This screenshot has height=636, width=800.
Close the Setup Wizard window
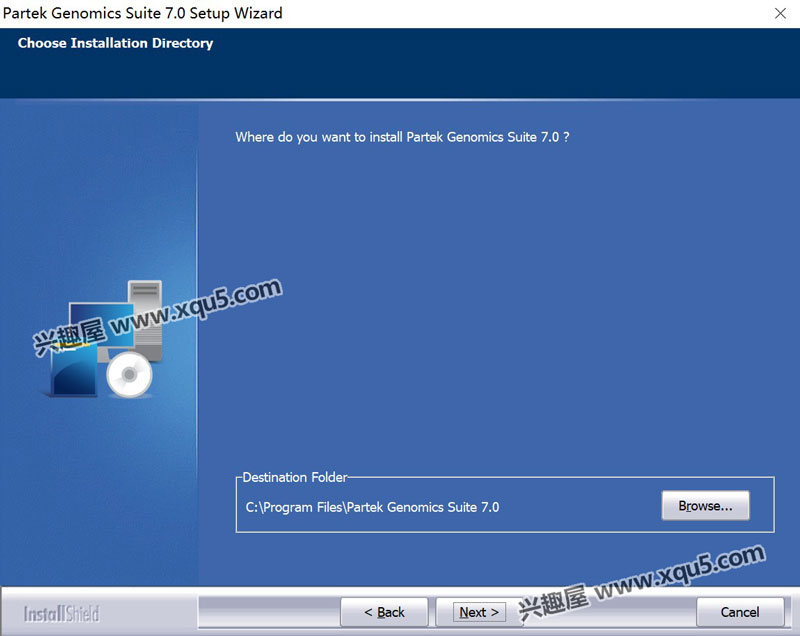click(780, 13)
